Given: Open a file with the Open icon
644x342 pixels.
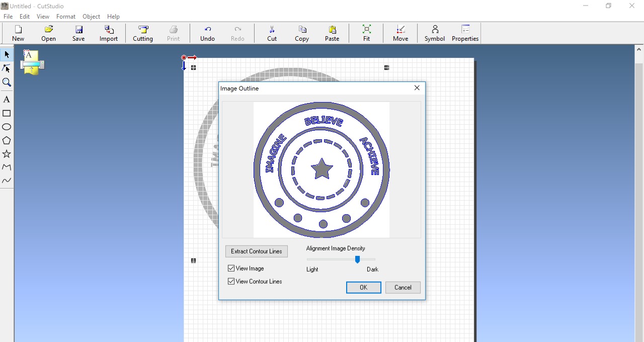Looking at the screenshot, I should pos(48,34).
